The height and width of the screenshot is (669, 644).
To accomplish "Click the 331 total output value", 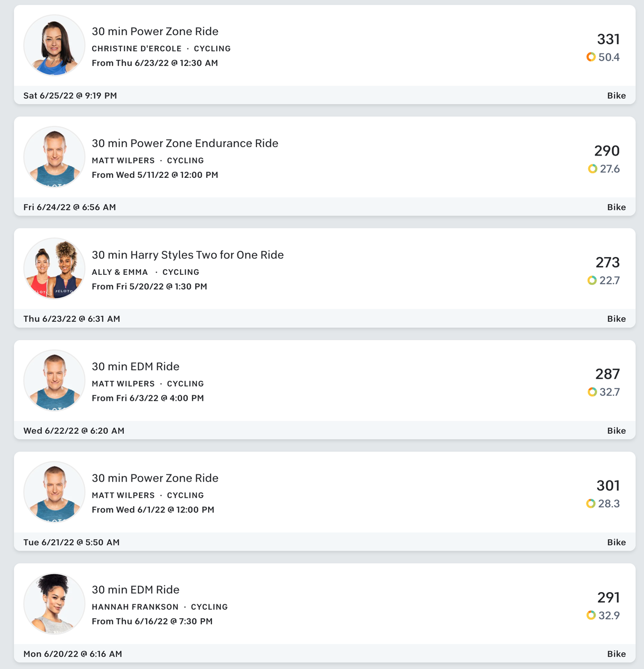I will [x=608, y=39].
